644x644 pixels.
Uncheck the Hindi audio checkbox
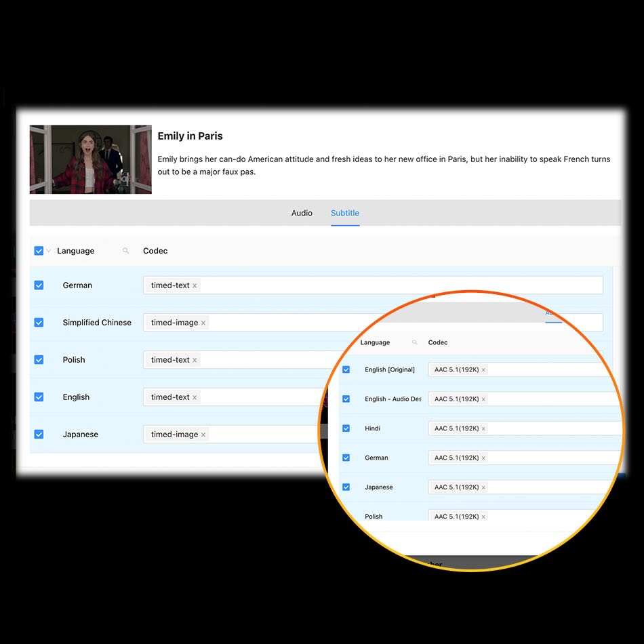pyautogui.click(x=346, y=428)
